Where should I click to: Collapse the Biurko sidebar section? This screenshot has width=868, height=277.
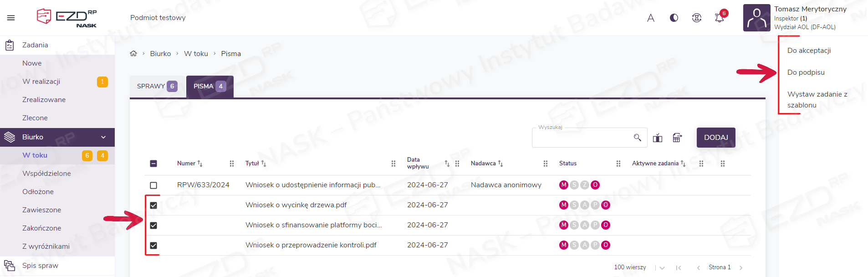point(103,137)
